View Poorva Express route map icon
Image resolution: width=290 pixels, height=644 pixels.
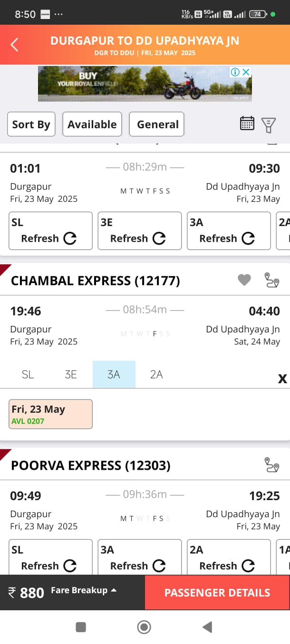(271, 465)
